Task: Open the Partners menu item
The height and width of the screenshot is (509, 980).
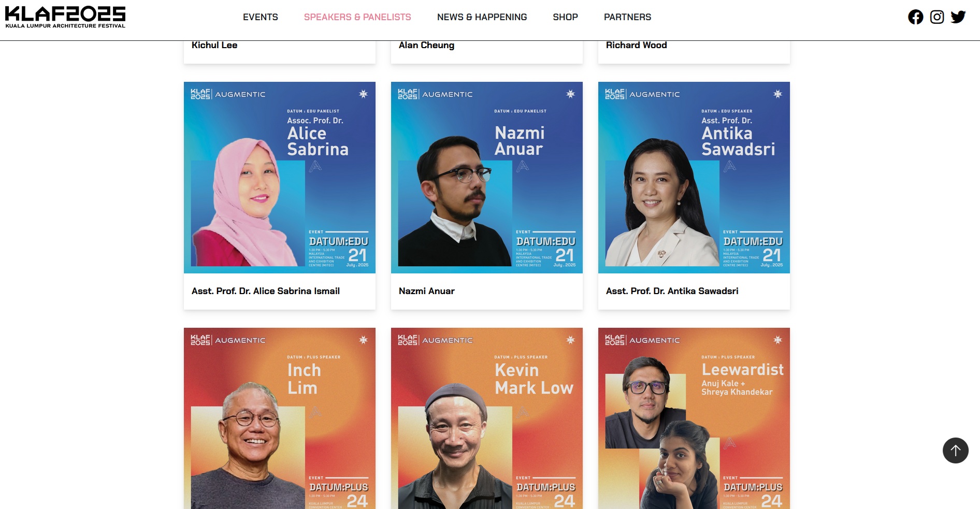Action: [627, 17]
